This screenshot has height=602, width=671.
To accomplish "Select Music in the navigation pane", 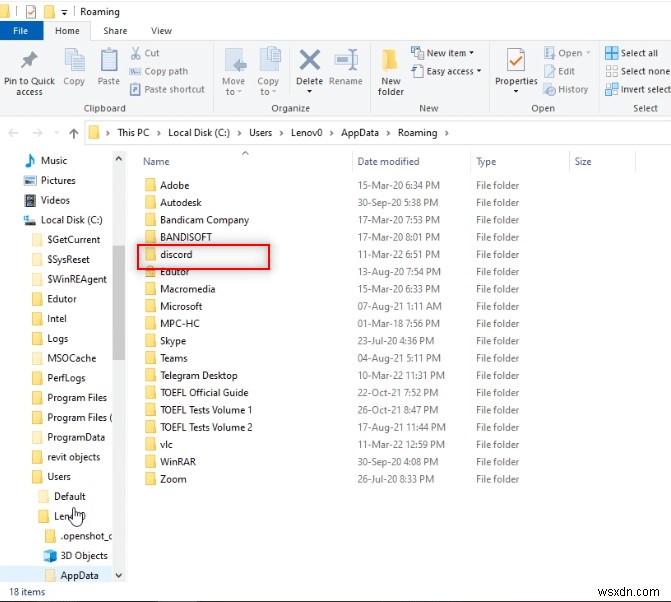I will [46, 160].
